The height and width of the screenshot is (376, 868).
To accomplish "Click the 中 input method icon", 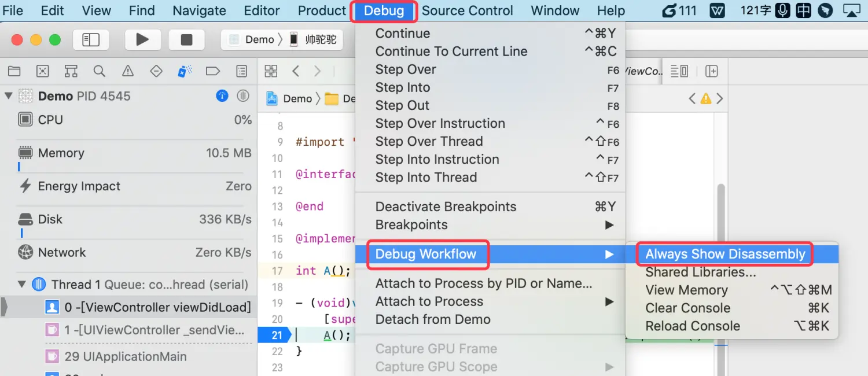I will tap(803, 10).
